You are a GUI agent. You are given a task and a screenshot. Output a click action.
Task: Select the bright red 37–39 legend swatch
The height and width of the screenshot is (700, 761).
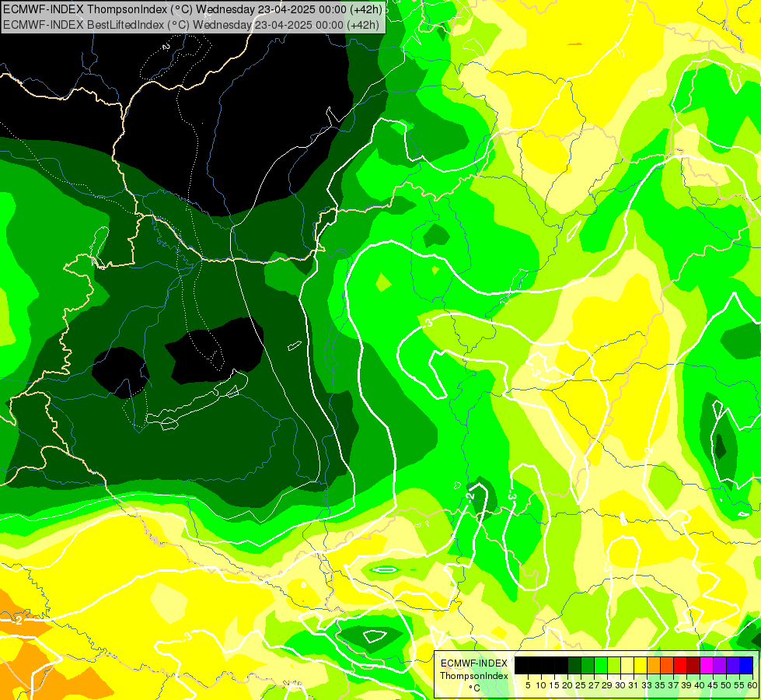(680, 665)
